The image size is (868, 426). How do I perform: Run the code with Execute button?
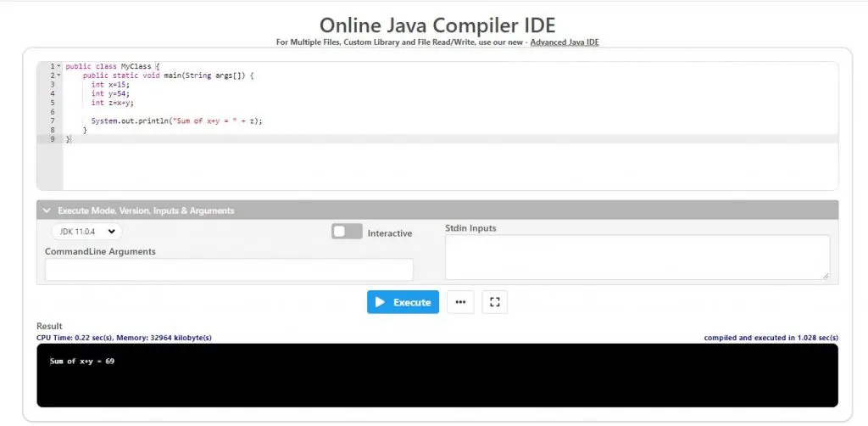coord(403,302)
